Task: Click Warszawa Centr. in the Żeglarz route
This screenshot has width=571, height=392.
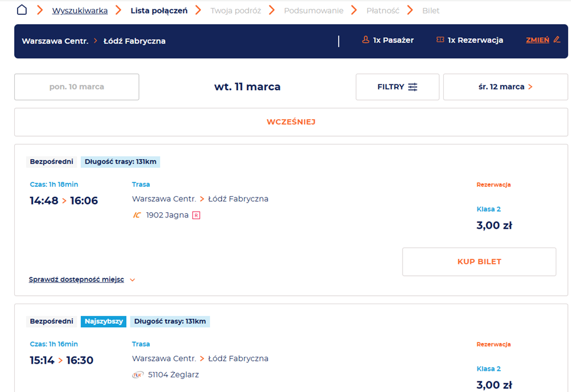Action: 164,358
